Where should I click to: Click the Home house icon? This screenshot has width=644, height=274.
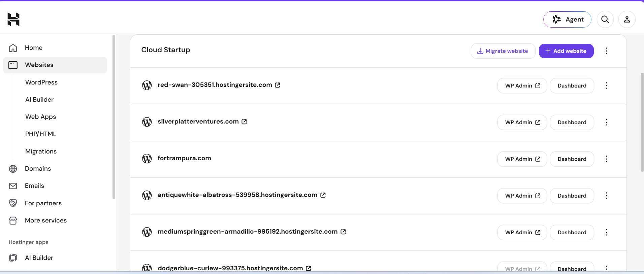coord(13,48)
